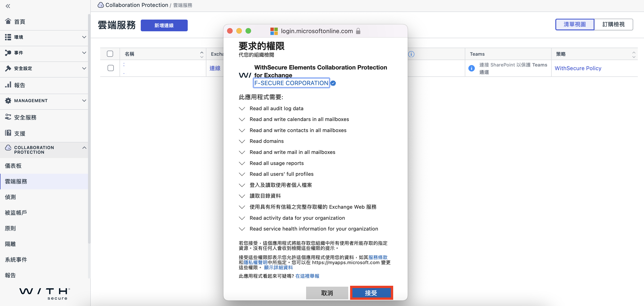The height and width of the screenshot is (306, 644).
Task: Expand the 環境 sidebar section
Action: click(84, 37)
